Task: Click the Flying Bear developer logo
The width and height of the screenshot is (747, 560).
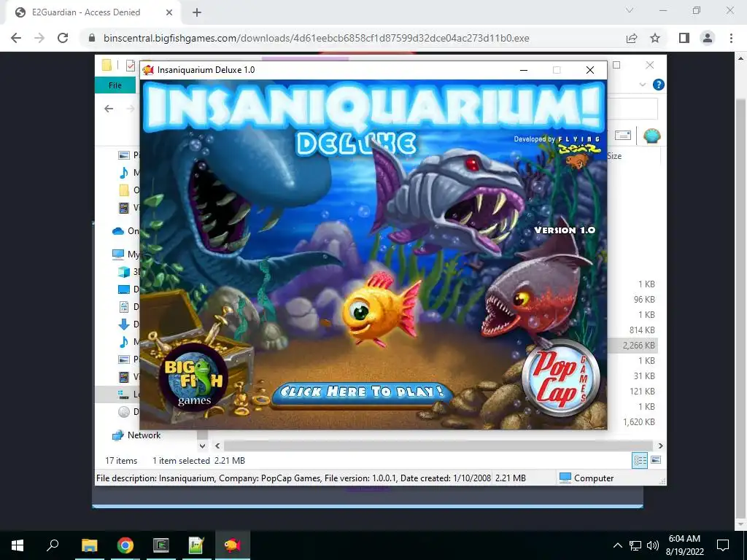Action: 579,153
